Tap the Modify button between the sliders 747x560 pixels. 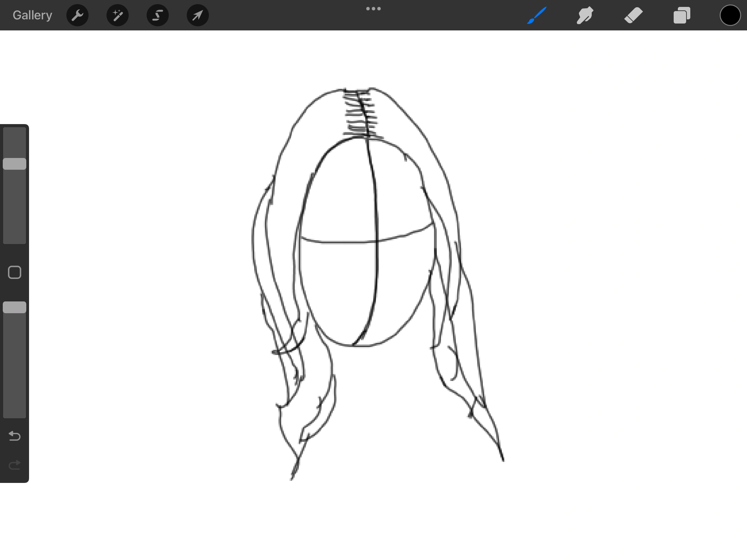click(x=14, y=272)
